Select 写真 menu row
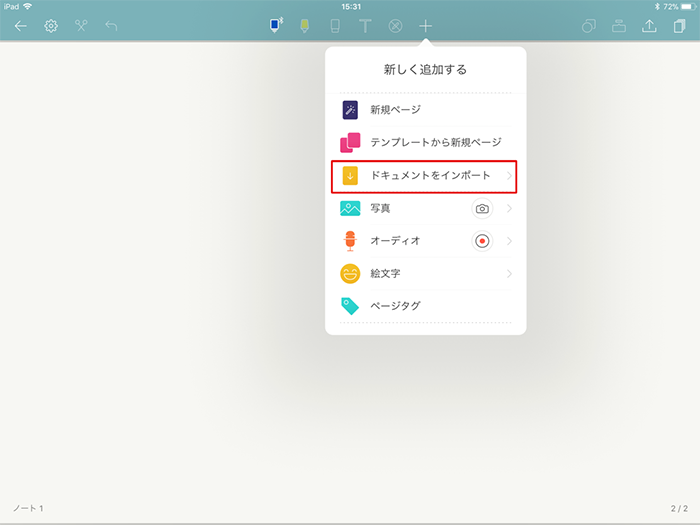This screenshot has width=700, height=525. coord(425,208)
